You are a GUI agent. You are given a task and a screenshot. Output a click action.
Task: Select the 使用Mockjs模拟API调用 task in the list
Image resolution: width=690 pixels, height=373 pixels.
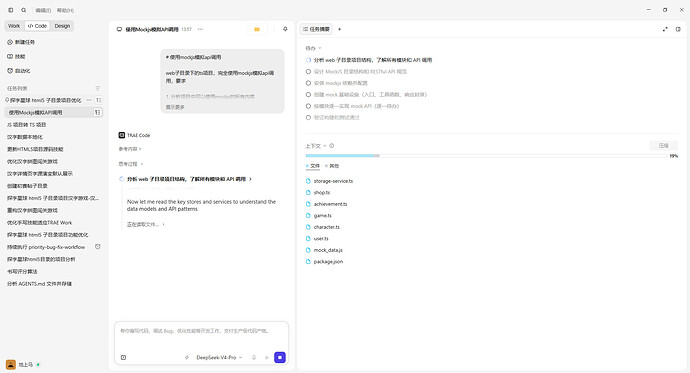tap(54, 113)
